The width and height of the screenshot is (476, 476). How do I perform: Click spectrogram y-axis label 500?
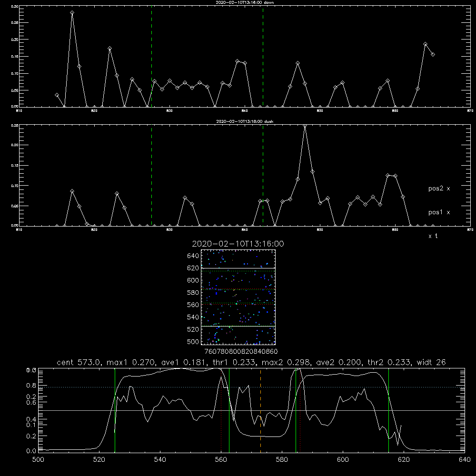click(193, 342)
